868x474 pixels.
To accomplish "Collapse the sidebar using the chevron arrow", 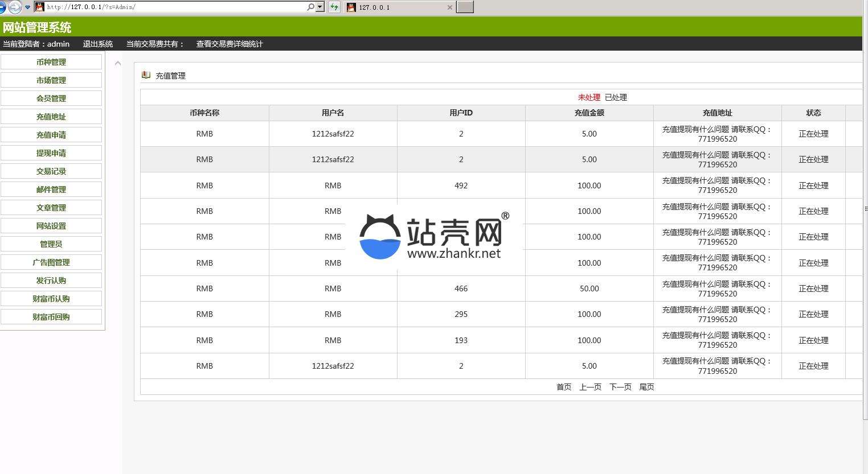I will pos(118,63).
